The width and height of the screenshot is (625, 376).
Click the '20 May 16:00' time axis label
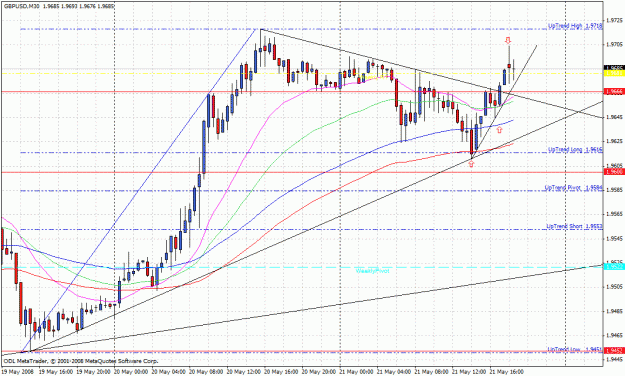pos(281,372)
